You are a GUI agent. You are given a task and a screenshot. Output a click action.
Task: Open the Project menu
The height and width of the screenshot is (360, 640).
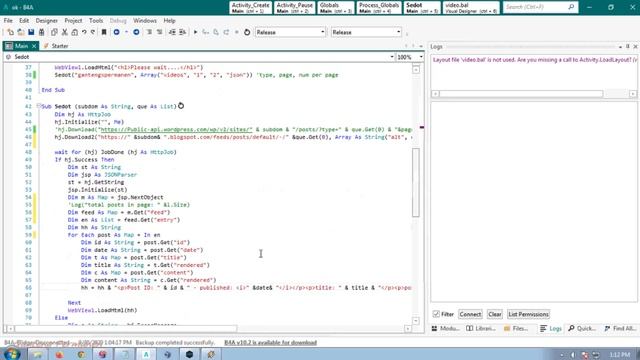click(x=73, y=20)
